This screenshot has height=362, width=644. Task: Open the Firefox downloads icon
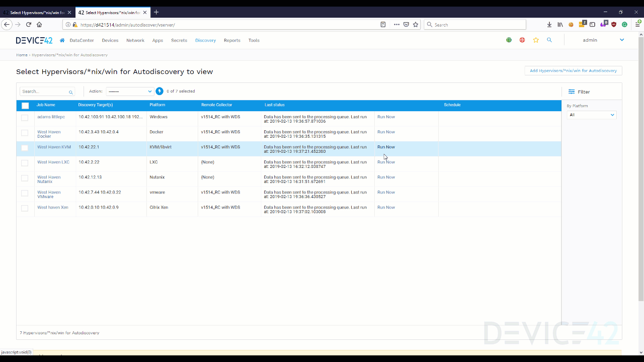pos(549,24)
